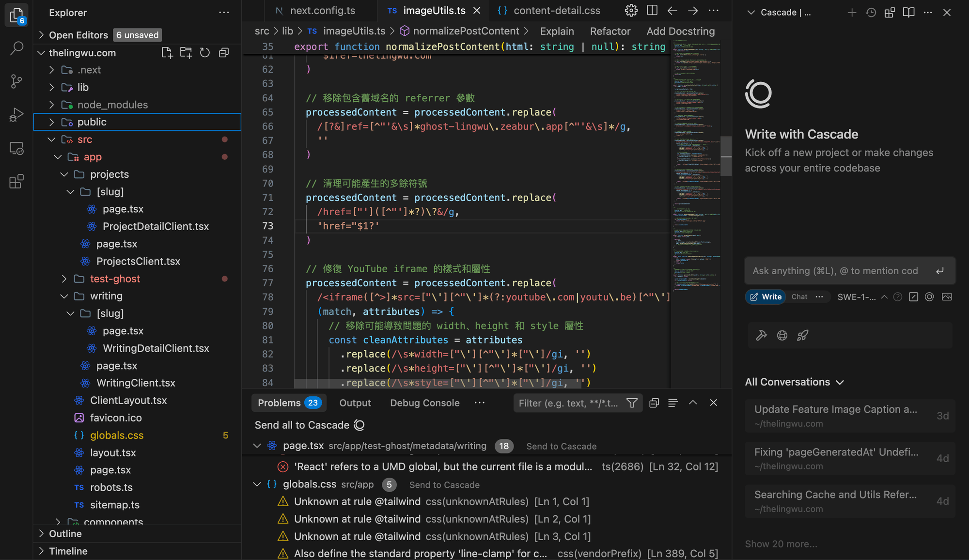969x560 pixels.
Task: Open the Output panel tab
Action: 355,403
